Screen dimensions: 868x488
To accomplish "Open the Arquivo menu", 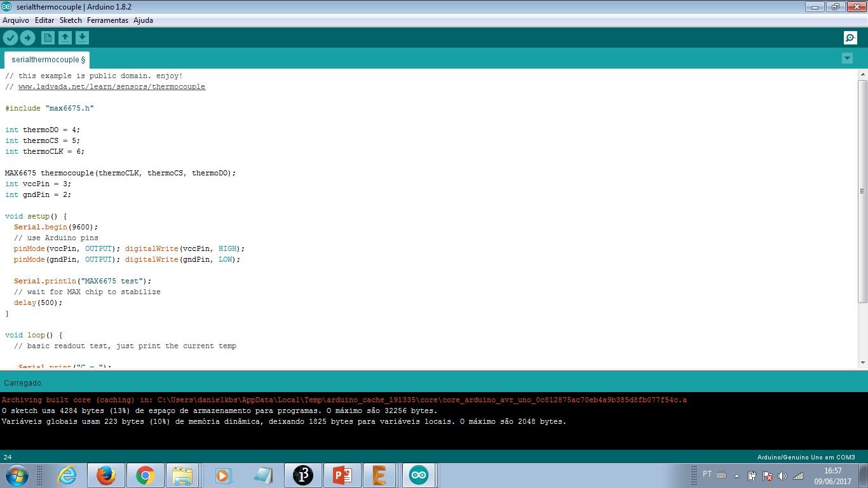I will click(16, 20).
